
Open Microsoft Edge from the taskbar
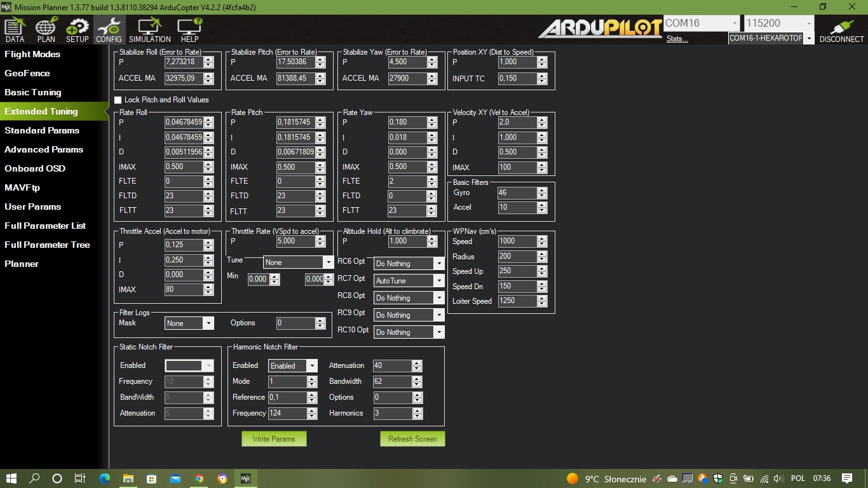point(104,478)
